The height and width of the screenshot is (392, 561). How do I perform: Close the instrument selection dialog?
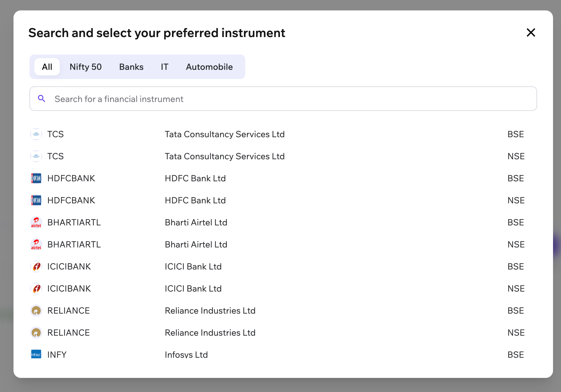click(531, 33)
